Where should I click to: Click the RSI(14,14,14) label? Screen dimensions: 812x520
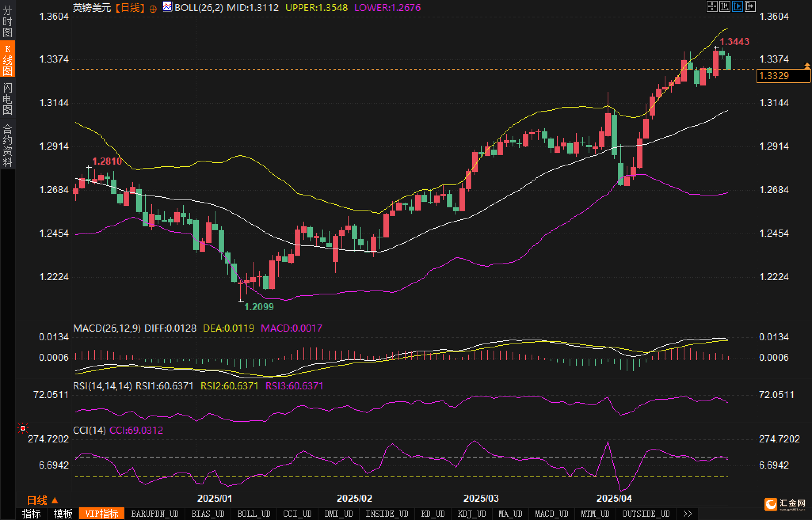(103, 386)
